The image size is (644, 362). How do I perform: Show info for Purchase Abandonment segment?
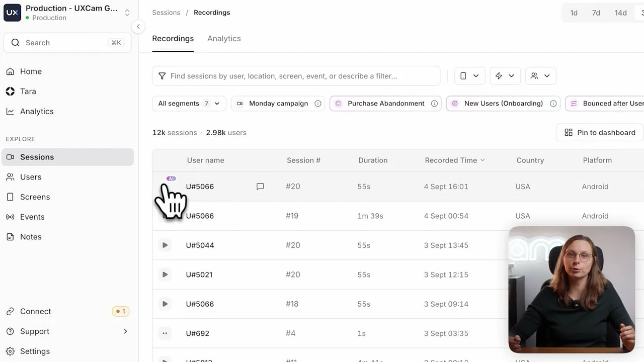pyautogui.click(x=434, y=104)
